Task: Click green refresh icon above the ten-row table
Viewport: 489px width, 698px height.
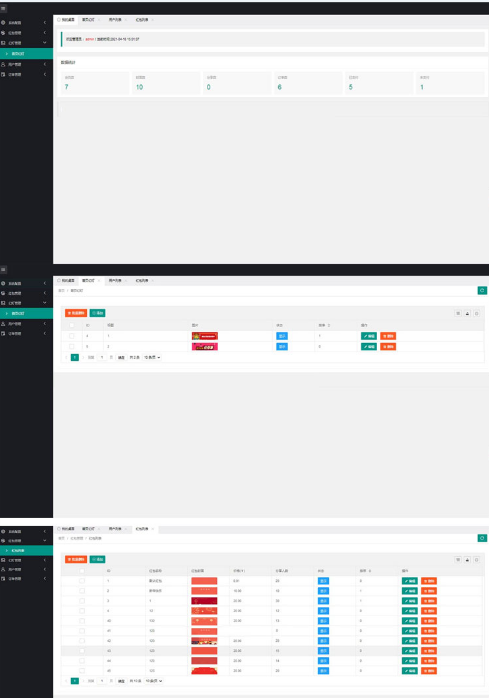Action: [x=482, y=538]
